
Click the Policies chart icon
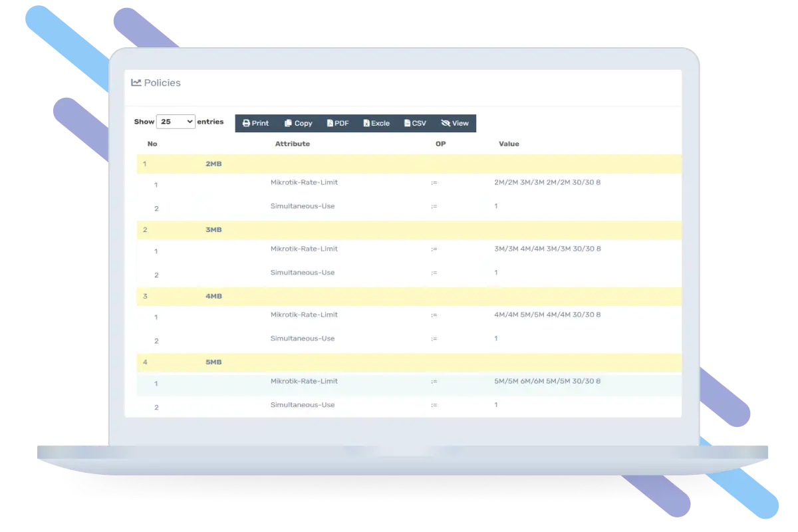tap(136, 82)
